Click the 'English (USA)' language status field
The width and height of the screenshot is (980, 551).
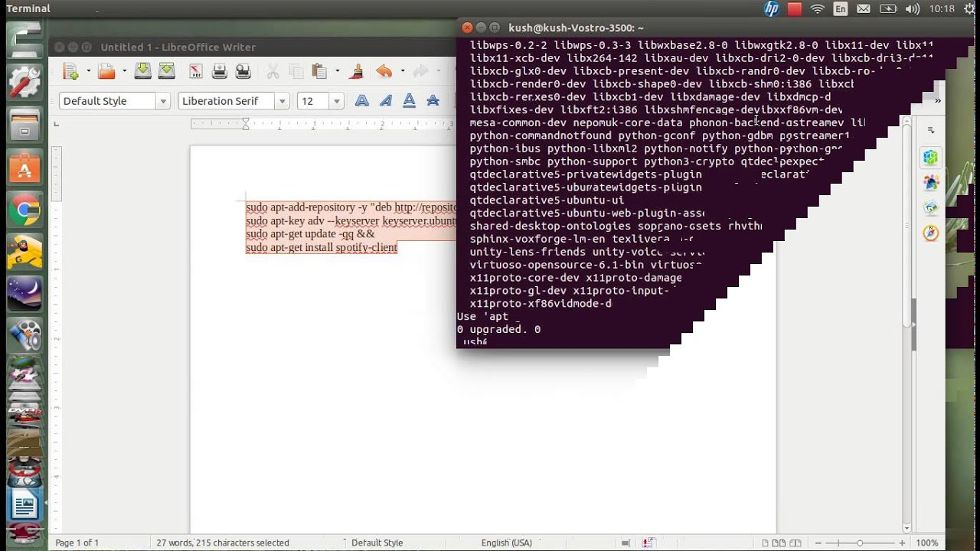(x=506, y=543)
